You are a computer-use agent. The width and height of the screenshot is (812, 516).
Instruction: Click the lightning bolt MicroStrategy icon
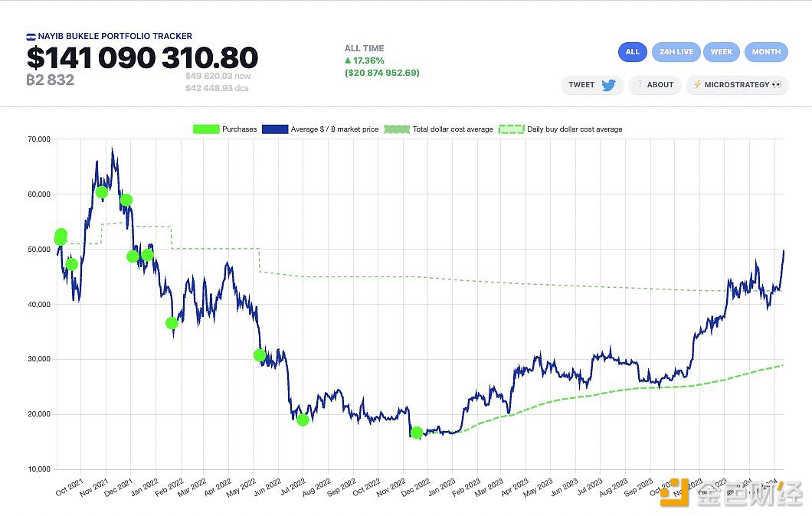pos(697,85)
